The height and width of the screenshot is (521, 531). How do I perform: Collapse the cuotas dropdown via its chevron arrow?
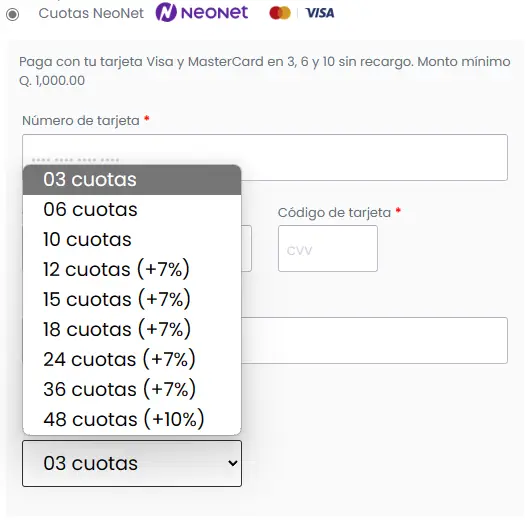[x=232, y=463]
